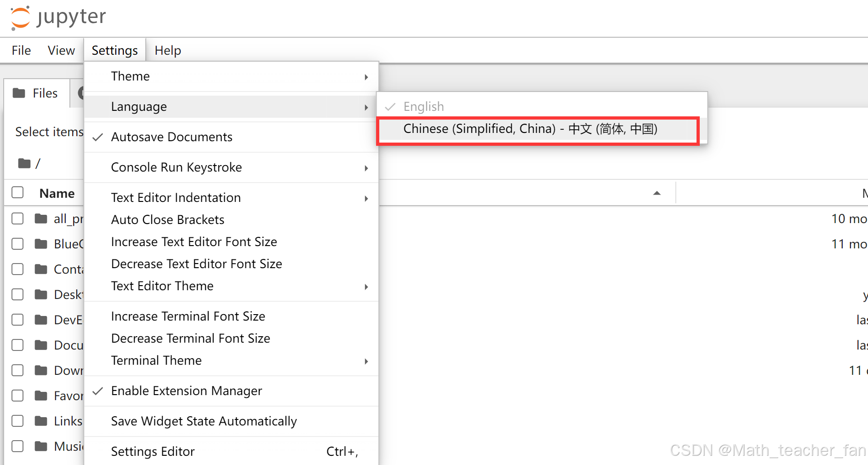Click Increase Terminal Font Size

(x=231, y=316)
